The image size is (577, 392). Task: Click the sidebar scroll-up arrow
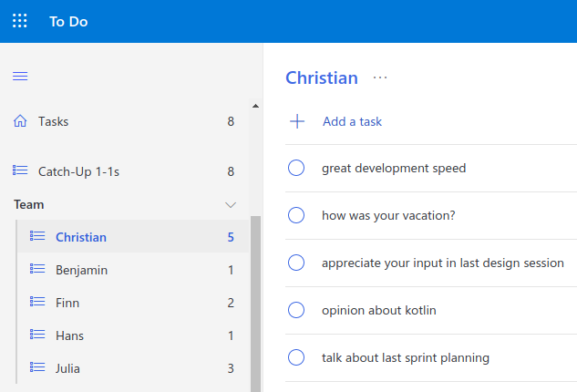coord(255,106)
